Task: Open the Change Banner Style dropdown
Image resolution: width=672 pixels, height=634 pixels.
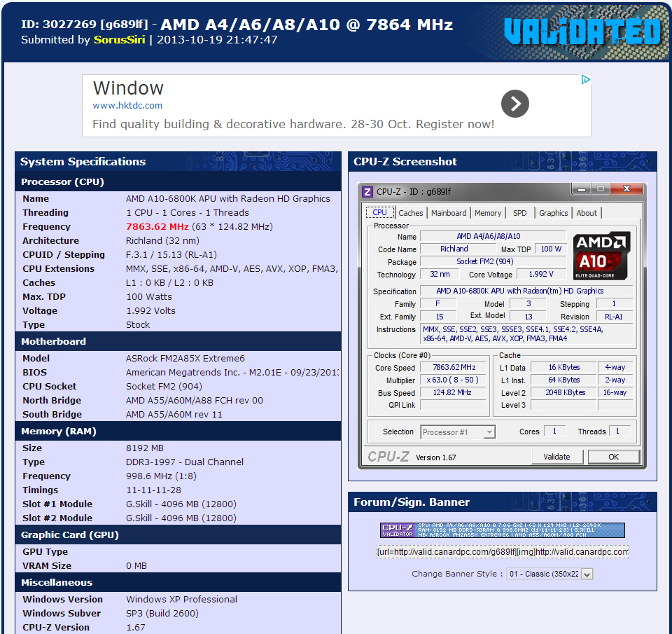Action: click(549, 574)
